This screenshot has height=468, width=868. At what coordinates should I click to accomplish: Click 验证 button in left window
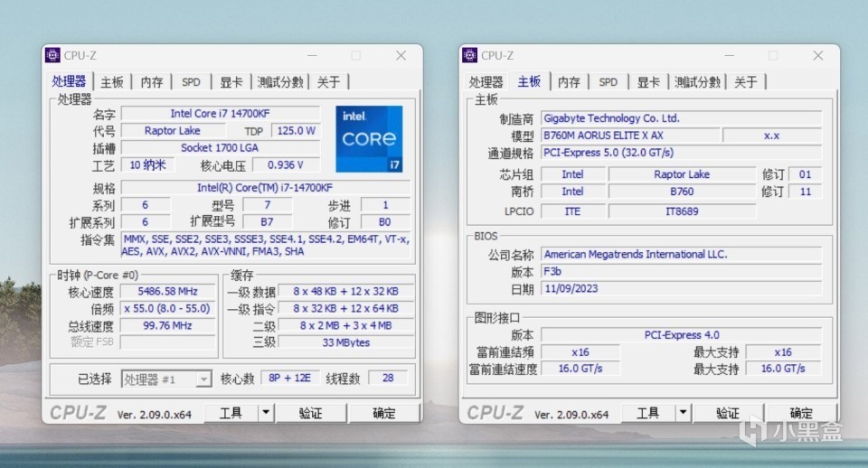click(310, 413)
